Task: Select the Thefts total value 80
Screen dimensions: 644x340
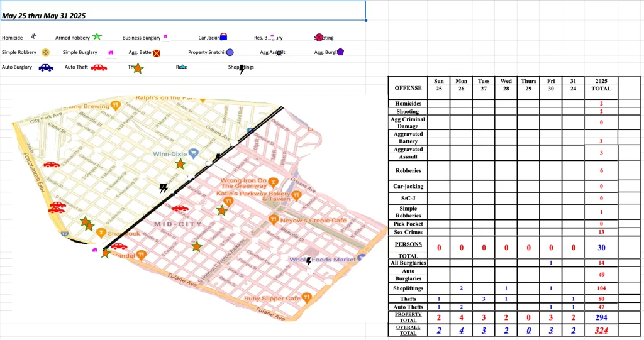Action: click(x=601, y=299)
